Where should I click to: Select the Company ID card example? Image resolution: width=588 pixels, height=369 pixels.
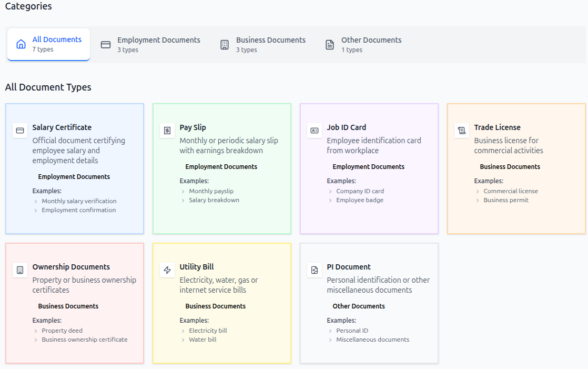click(360, 191)
